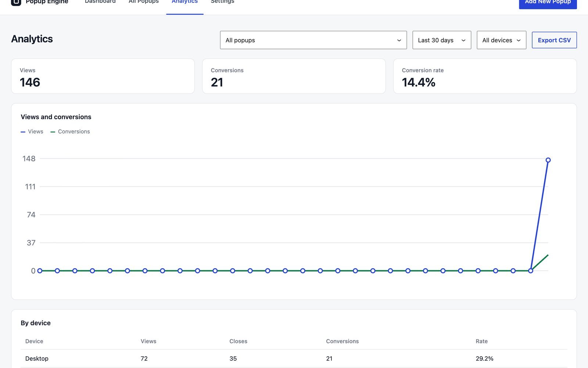Go to All Popups tab
The image size is (588, 368).
(144, 2)
